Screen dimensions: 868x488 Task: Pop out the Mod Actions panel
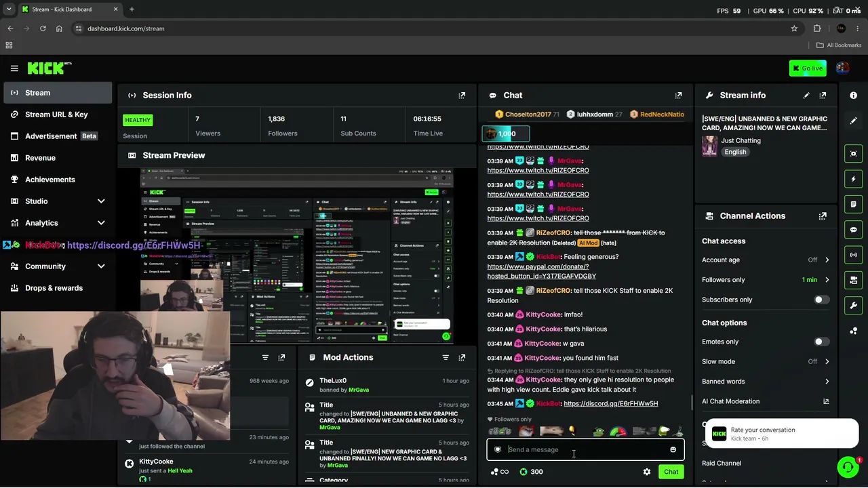462,357
